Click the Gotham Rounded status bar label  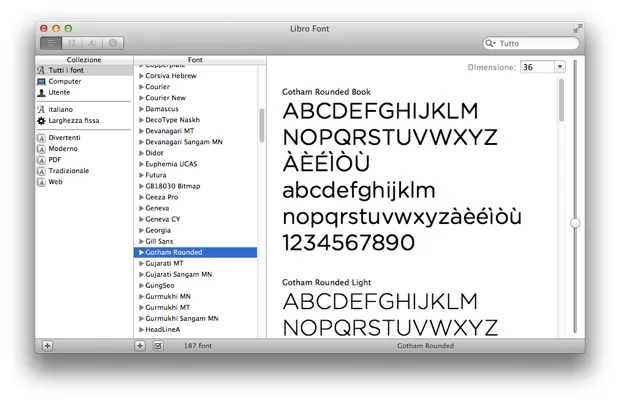pos(425,346)
